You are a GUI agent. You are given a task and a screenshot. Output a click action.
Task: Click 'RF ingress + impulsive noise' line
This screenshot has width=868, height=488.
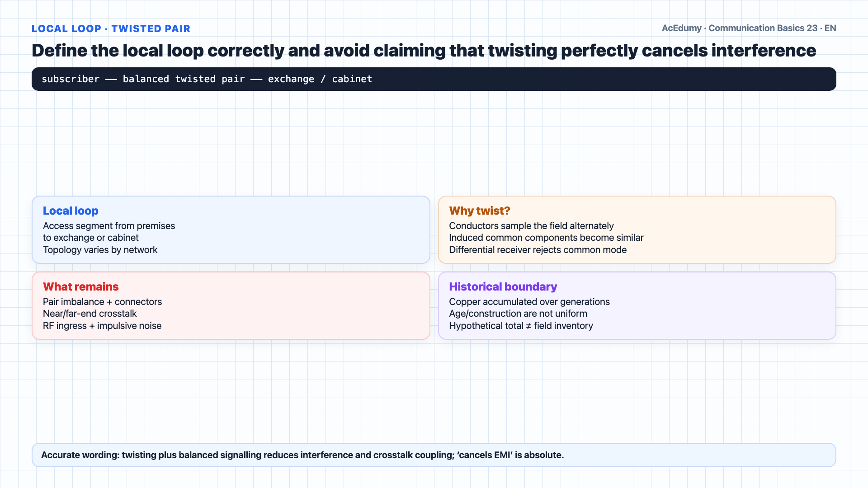[102, 326]
